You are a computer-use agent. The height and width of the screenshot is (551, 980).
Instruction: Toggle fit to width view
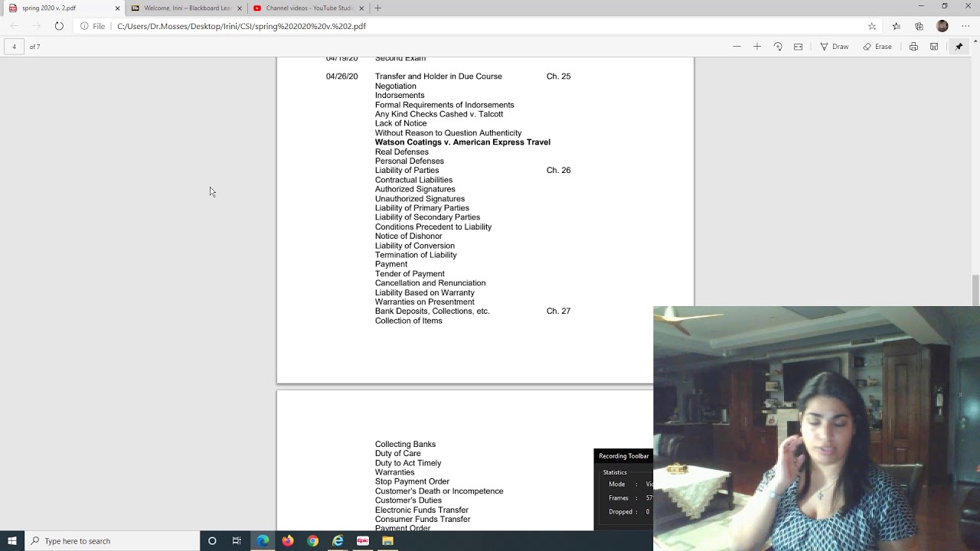(798, 47)
